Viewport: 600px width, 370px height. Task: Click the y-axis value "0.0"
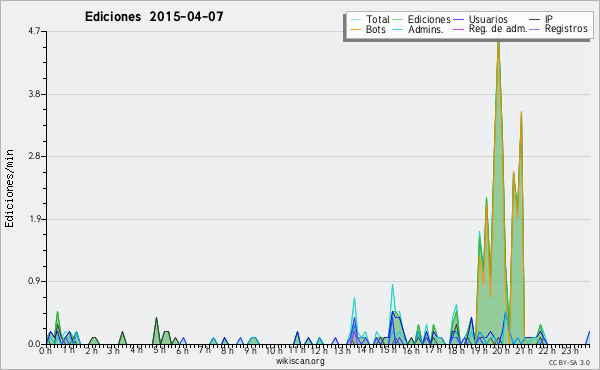[34, 344]
